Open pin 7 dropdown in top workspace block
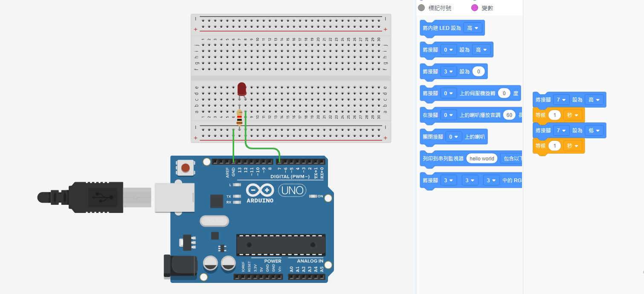Screen dimensions: 644x294 (x=561, y=100)
